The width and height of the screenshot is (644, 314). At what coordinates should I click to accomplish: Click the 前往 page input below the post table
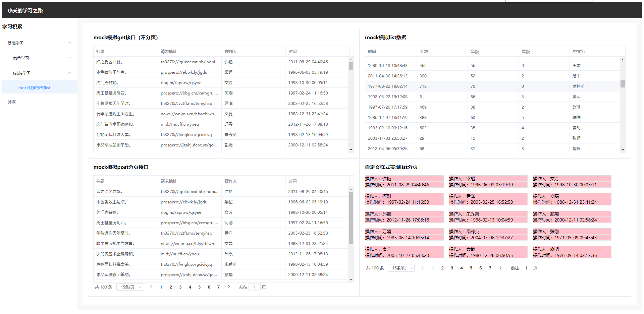(x=255, y=287)
